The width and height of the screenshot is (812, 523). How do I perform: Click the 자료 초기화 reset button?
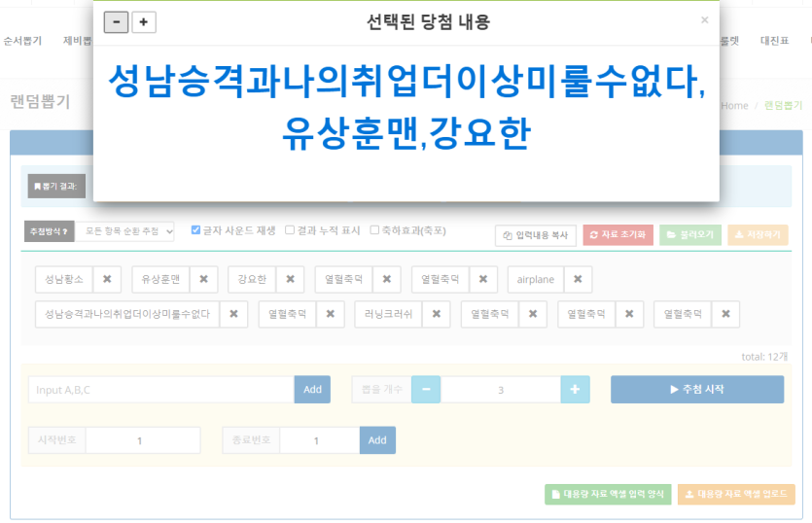[618, 234]
